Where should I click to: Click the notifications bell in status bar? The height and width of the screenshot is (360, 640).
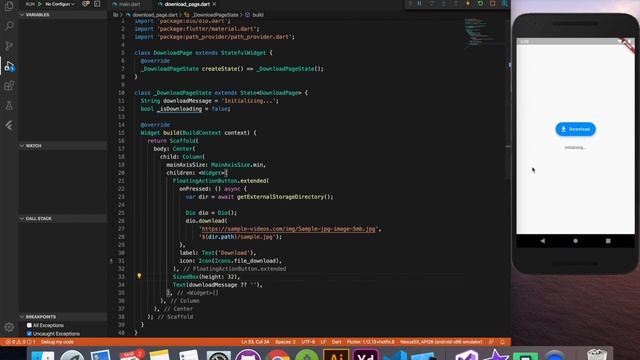502,342
